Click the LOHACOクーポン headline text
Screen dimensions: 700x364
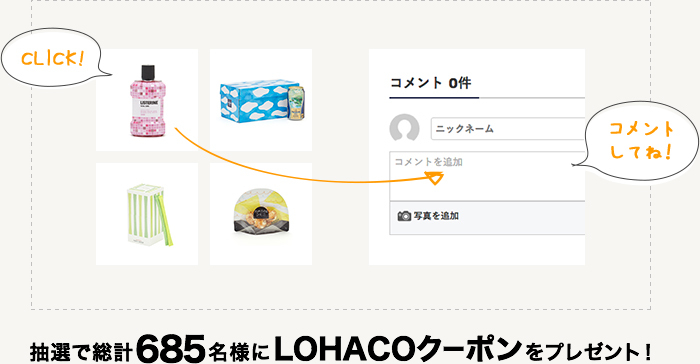pyautogui.click(x=398, y=349)
